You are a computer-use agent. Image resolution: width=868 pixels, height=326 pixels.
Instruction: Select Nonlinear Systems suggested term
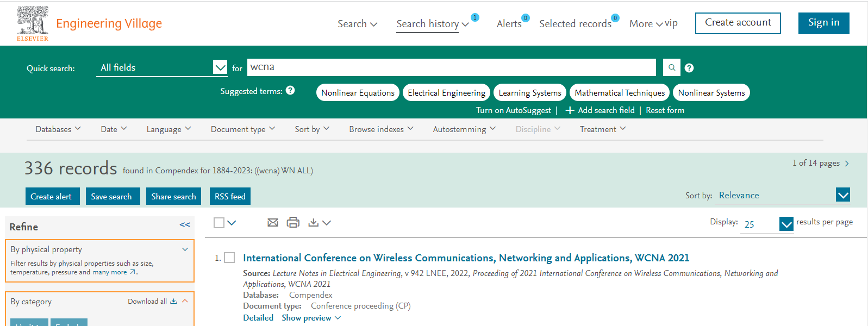[711, 92]
